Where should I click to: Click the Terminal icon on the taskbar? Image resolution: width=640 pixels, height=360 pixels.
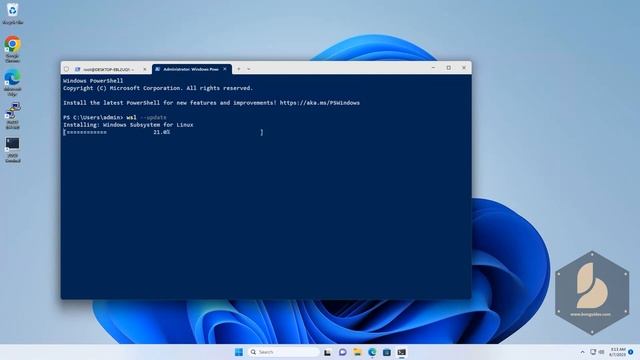[402, 352]
